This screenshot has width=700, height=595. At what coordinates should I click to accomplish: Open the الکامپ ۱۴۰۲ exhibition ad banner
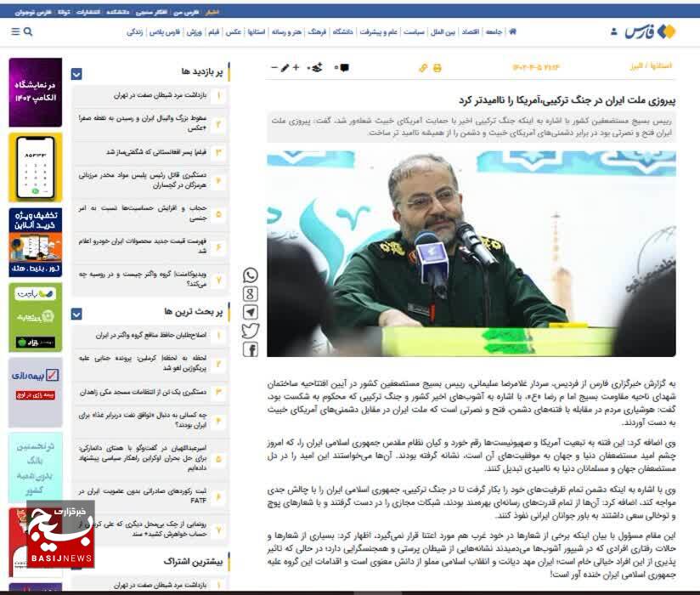(x=36, y=93)
